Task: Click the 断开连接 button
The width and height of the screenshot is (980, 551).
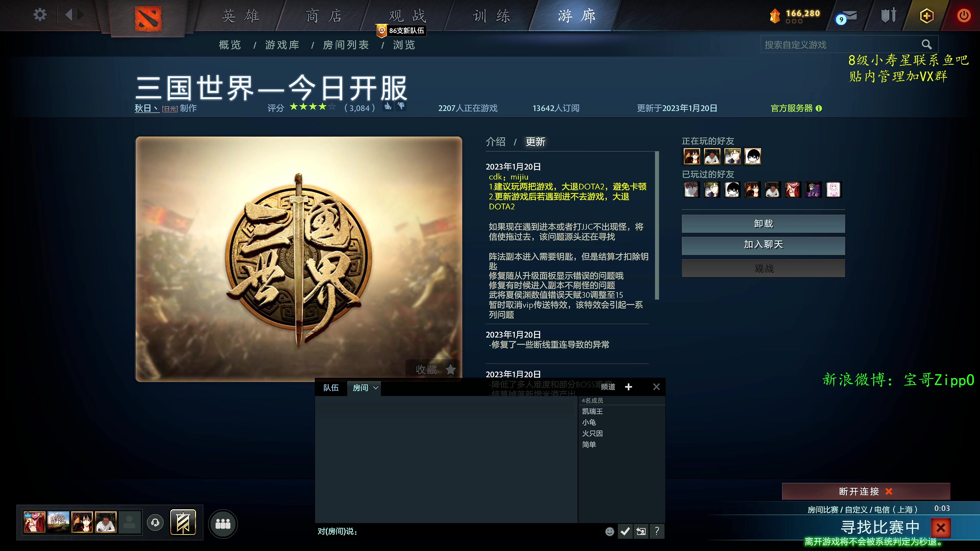Action: 866,491
